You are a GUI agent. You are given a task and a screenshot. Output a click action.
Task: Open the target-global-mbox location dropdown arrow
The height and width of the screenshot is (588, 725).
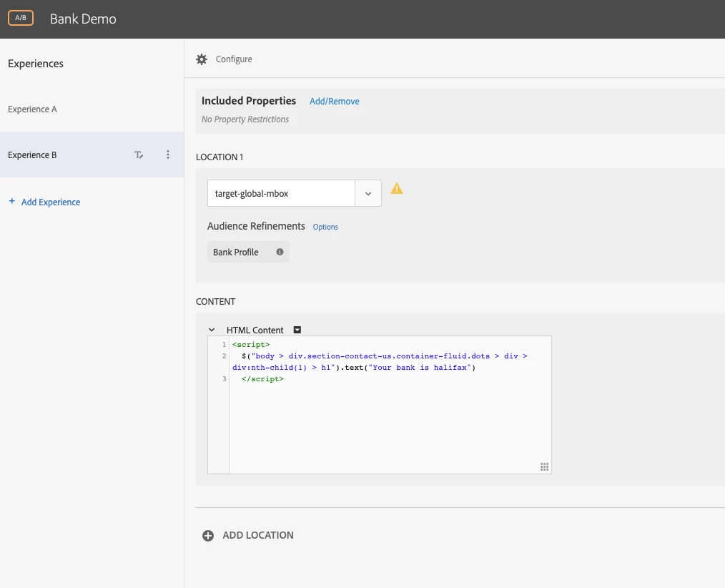click(x=368, y=193)
